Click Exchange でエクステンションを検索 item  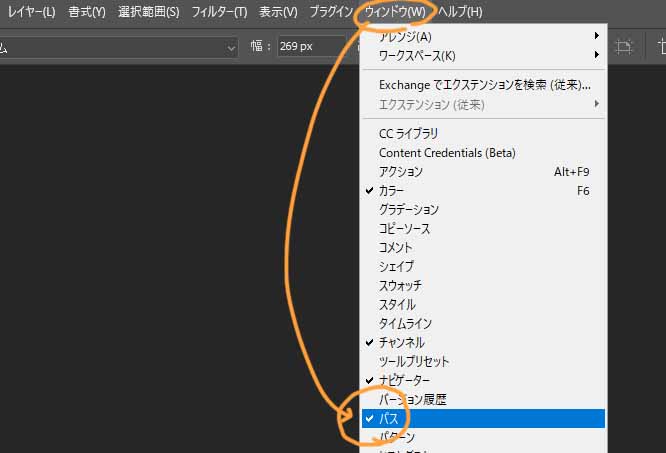[x=484, y=85]
